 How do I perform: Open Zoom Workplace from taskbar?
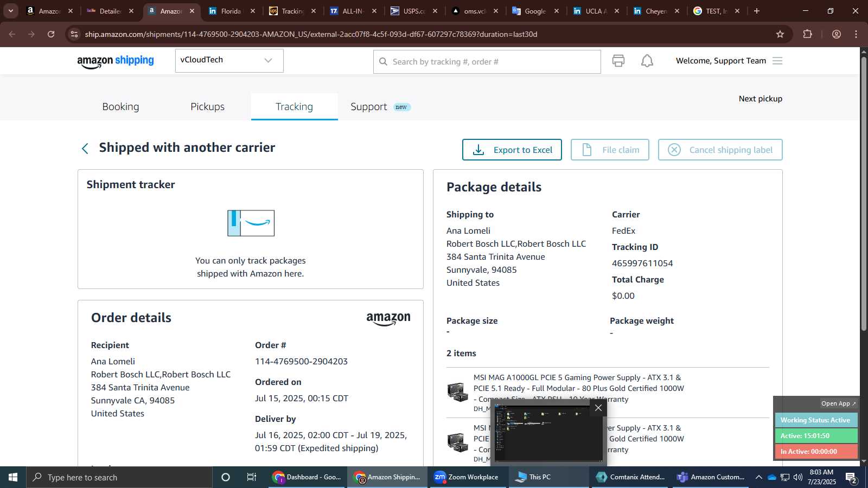tap(467, 477)
